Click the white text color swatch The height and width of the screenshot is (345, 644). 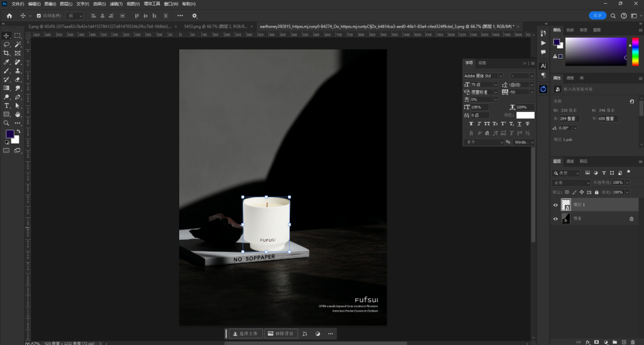coord(525,115)
